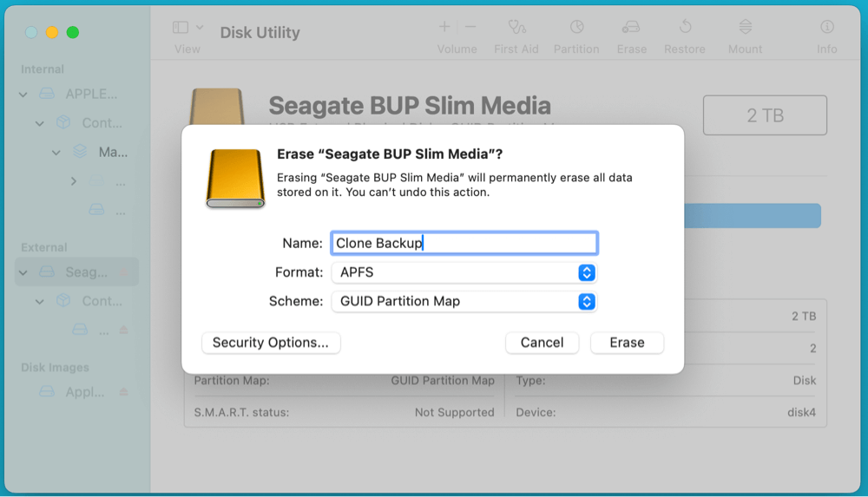The width and height of the screenshot is (868, 497).
Task: Click the External section header
Action: coord(44,247)
